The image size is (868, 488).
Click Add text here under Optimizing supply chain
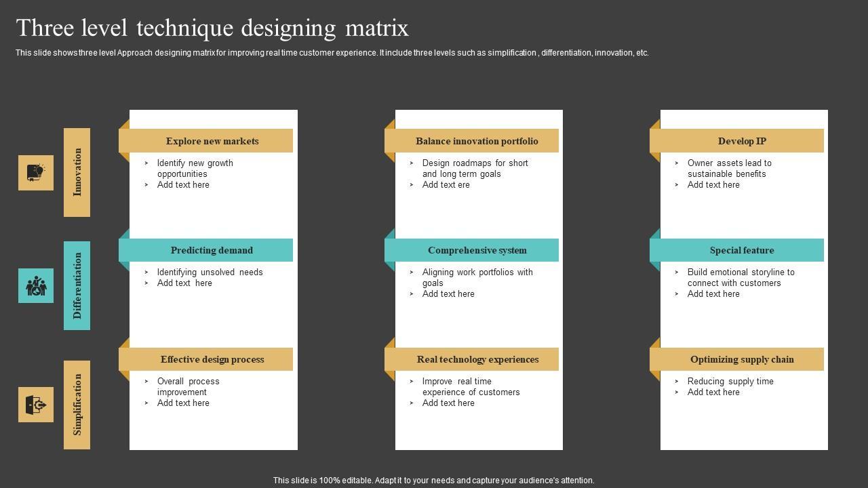pyautogui.click(x=713, y=392)
